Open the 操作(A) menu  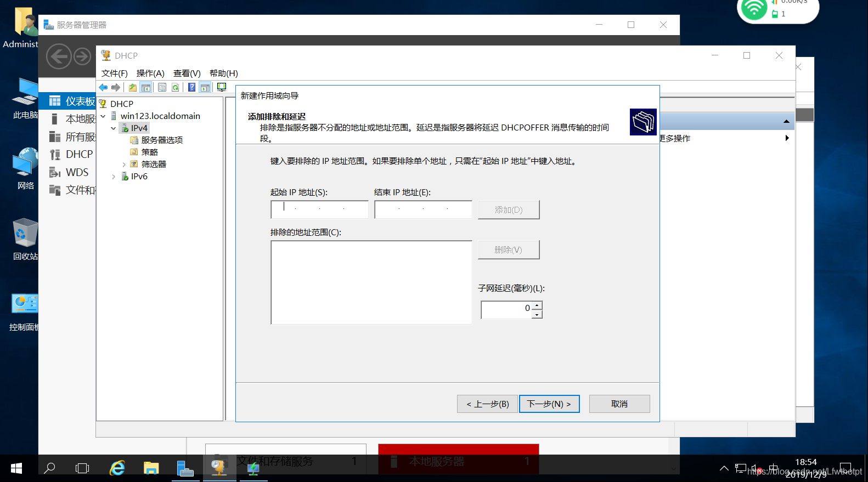point(150,73)
